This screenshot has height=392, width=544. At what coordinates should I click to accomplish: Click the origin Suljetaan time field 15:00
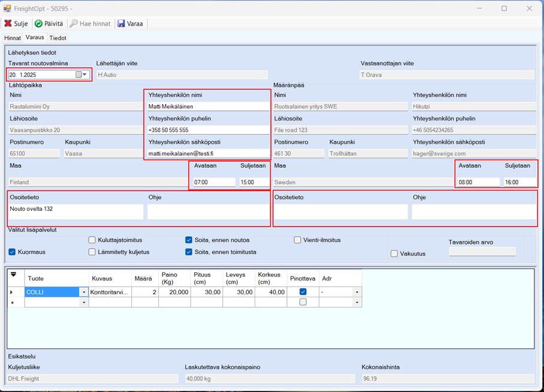[254, 182]
